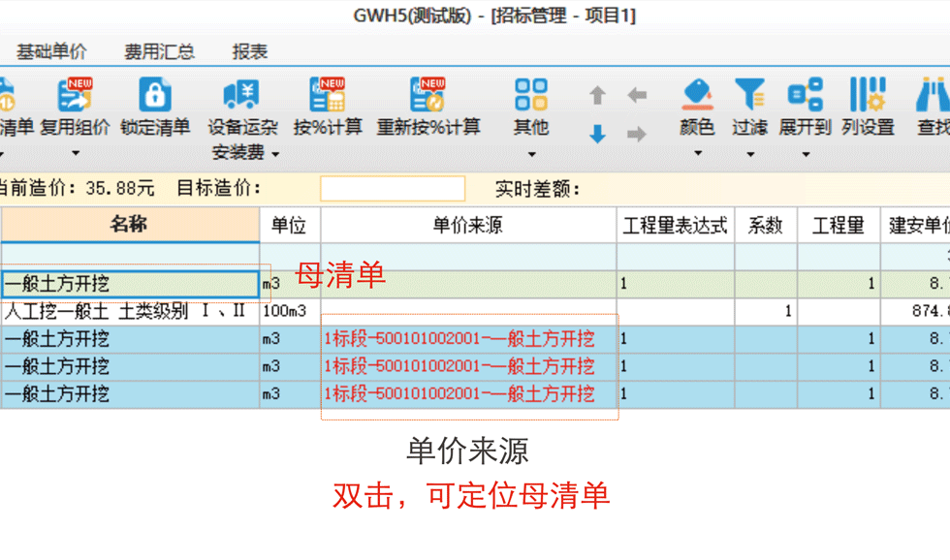Click the gray move-up arrow

point(598,95)
